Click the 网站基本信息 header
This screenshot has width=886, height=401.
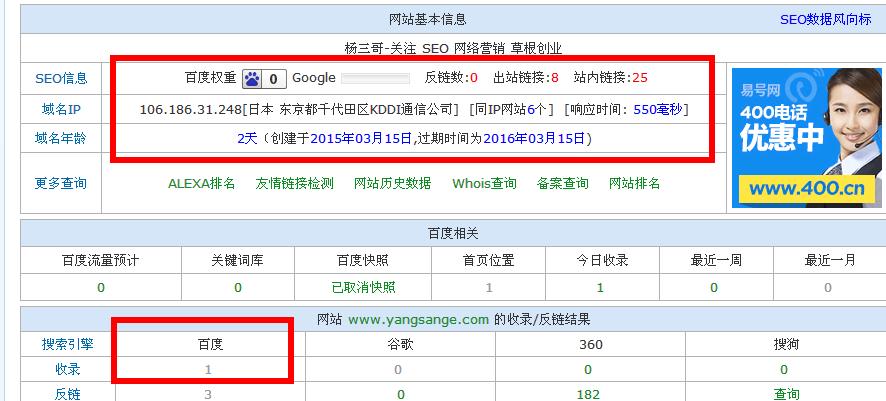pos(428,19)
